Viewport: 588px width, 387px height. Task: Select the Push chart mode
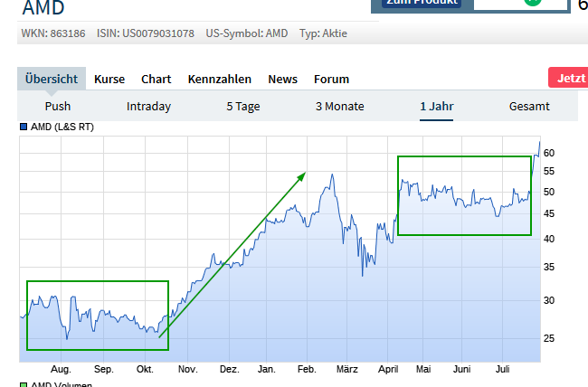click(58, 107)
